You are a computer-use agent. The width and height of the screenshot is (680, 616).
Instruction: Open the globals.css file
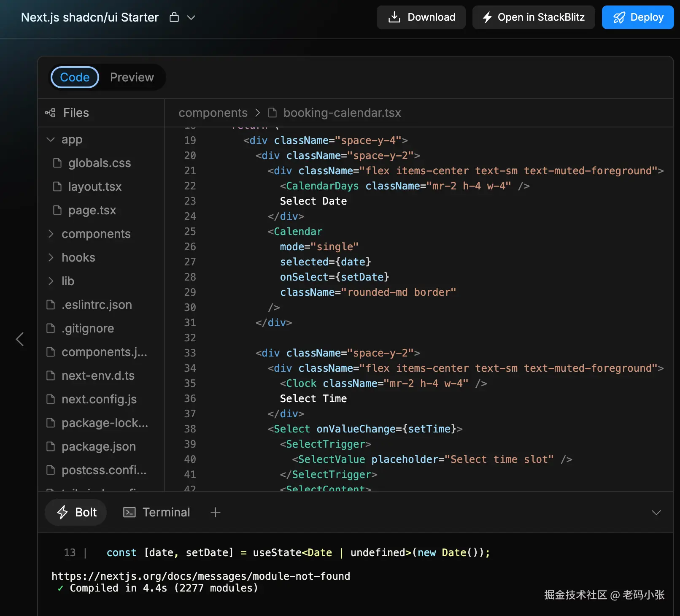click(99, 163)
